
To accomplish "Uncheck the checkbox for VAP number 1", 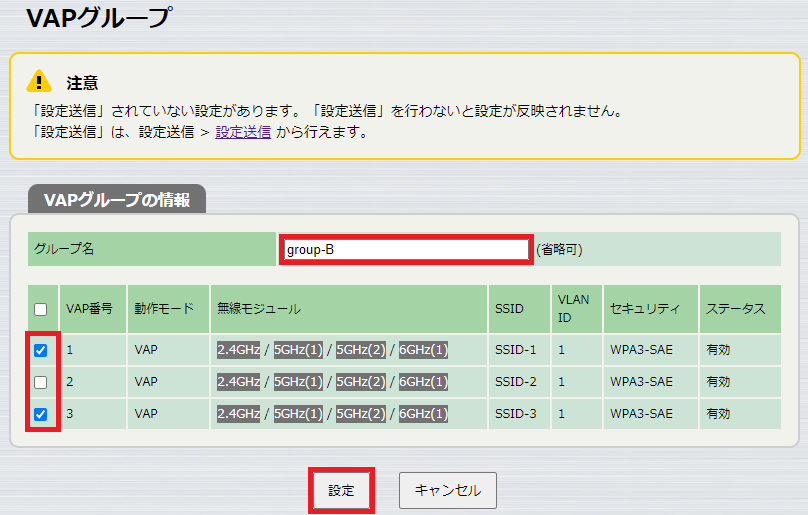I will [x=40, y=350].
